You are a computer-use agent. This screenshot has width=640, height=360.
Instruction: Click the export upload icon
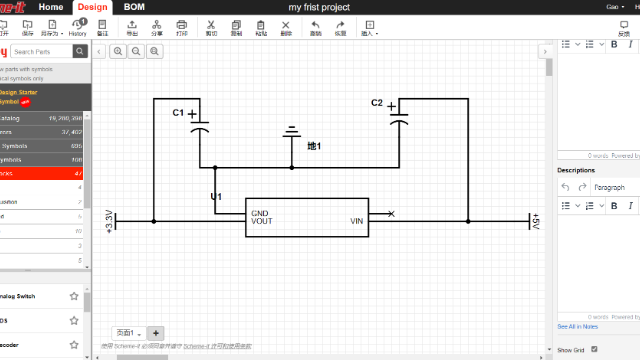pos(132,28)
